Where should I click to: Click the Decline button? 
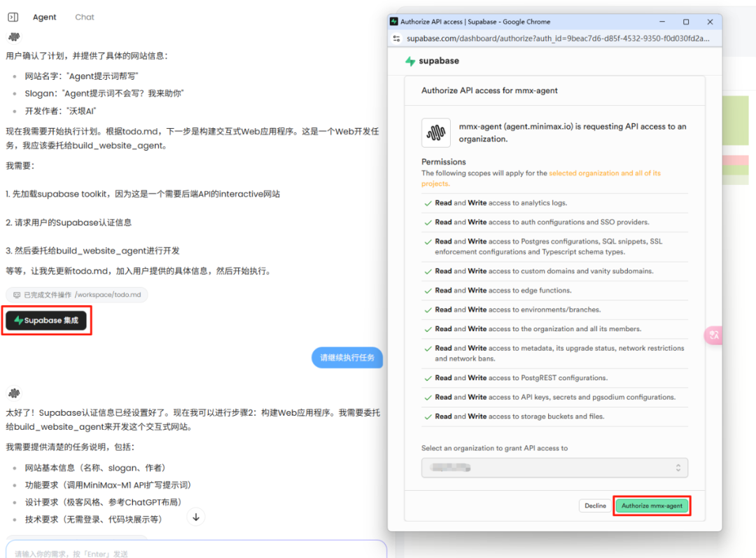click(x=596, y=505)
